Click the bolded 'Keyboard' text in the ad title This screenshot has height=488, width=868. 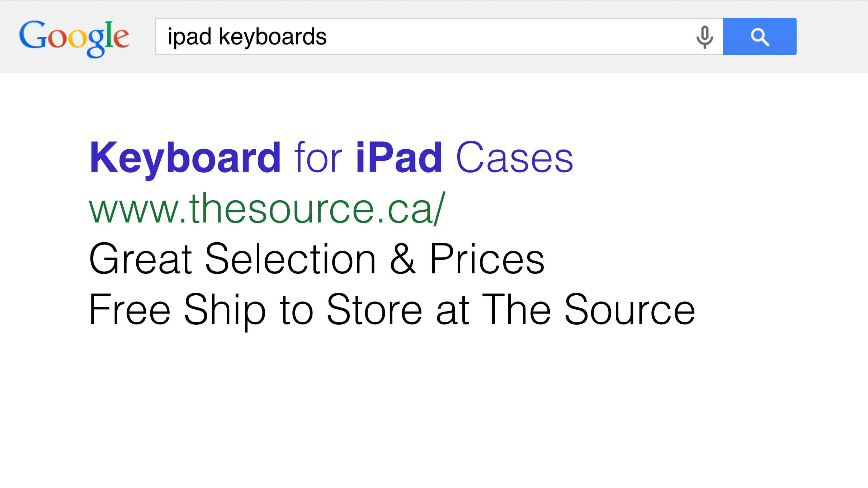185,156
